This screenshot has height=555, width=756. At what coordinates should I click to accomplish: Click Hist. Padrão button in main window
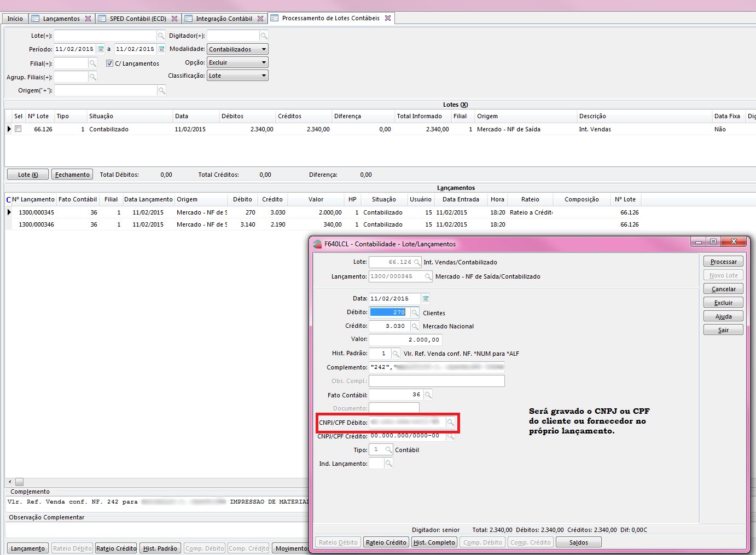(160, 548)
